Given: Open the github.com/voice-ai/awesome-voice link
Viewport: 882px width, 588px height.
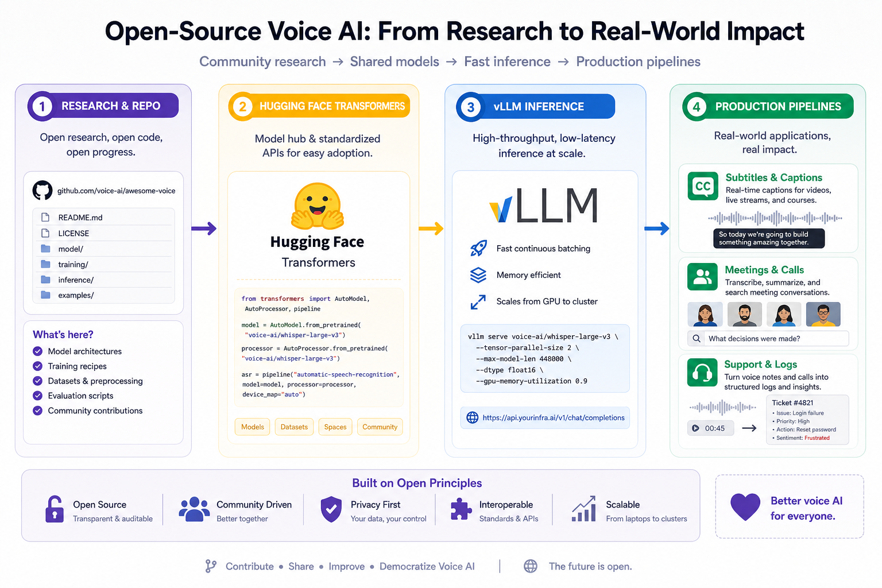Looking at the screenshot, I should tap(117, 191).
